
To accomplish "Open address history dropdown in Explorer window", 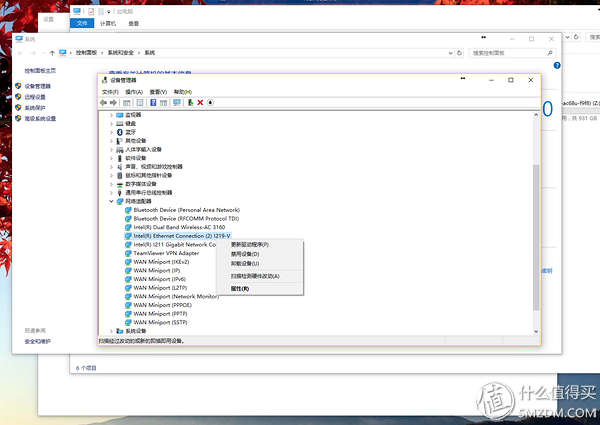I will coord(567,37).
